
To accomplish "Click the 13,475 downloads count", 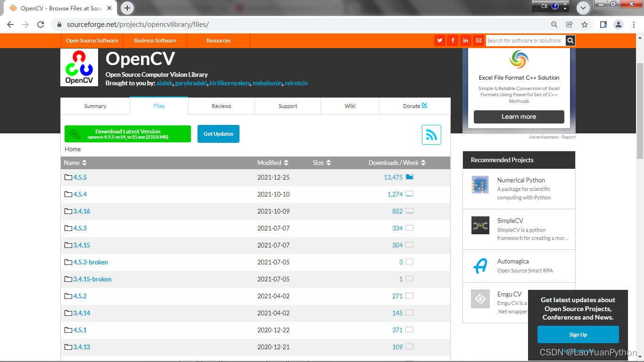I will click(393, 177).
